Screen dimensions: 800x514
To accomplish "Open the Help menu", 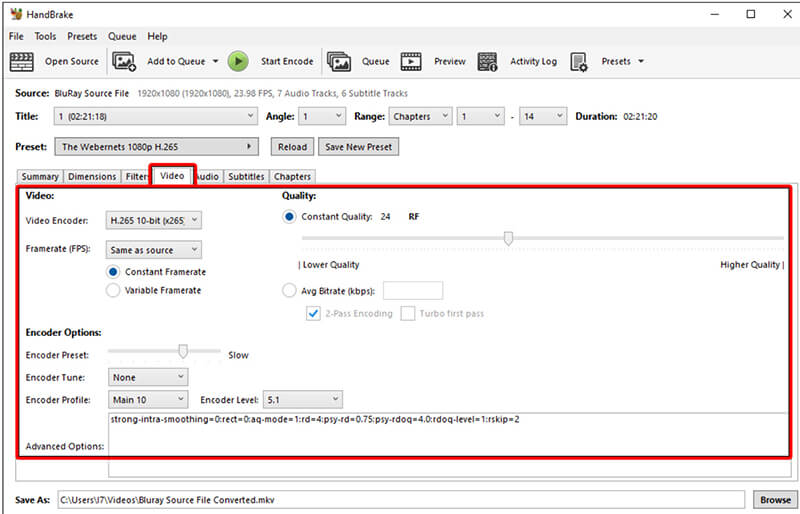I will pyautogui.click(x=157, y=36).
